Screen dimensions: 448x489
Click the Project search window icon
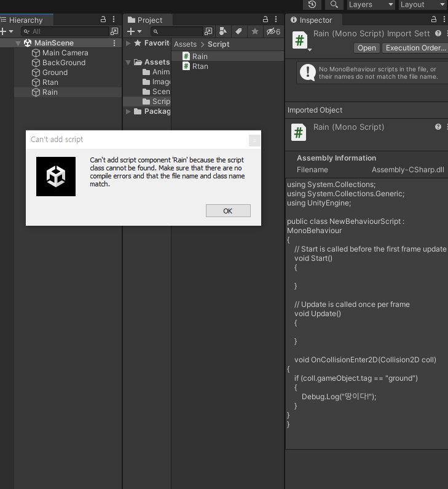point(208,31)
